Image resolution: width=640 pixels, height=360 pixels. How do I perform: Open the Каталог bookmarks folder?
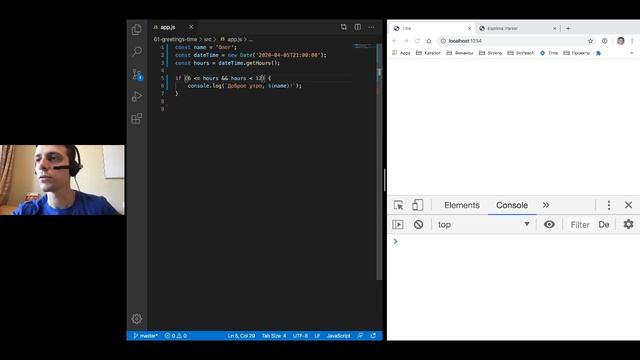428,53
